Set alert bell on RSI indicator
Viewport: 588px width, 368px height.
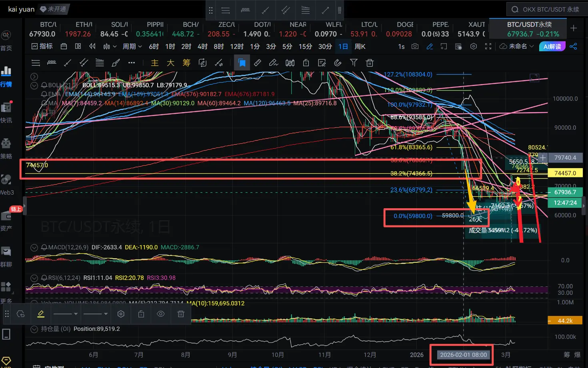44,278
